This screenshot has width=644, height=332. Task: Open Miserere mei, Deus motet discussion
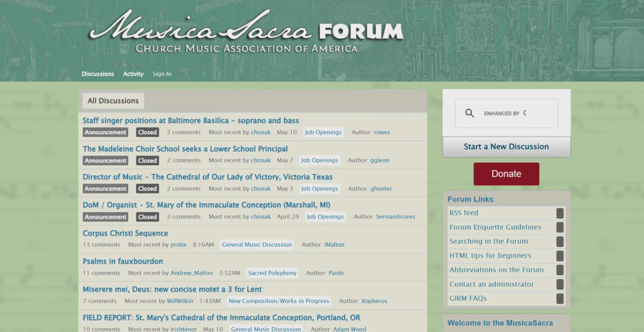(172, 289)
